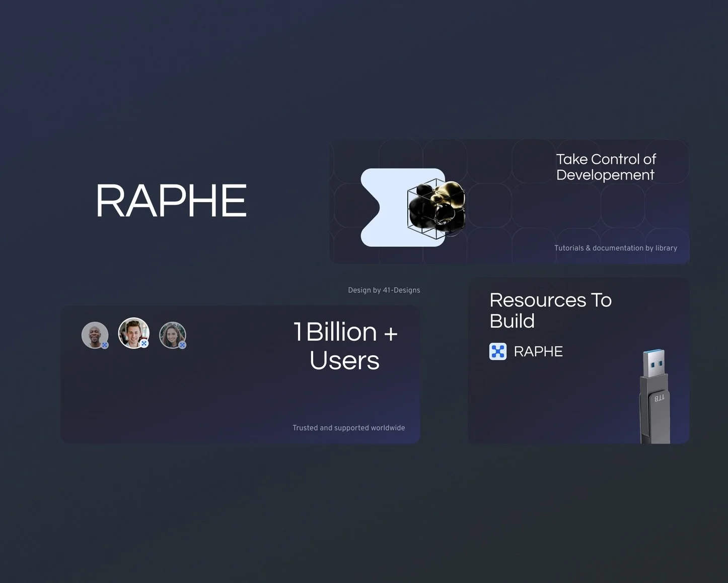The image size is (728, 583).
Task: Select the smiling man's first avatar
Action: [95, 335]
